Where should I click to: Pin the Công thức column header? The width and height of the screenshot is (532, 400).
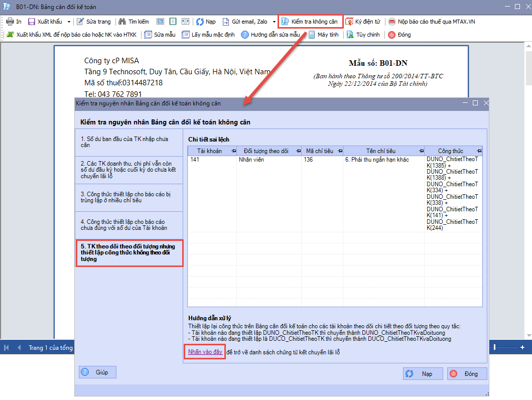click(479, 151)
